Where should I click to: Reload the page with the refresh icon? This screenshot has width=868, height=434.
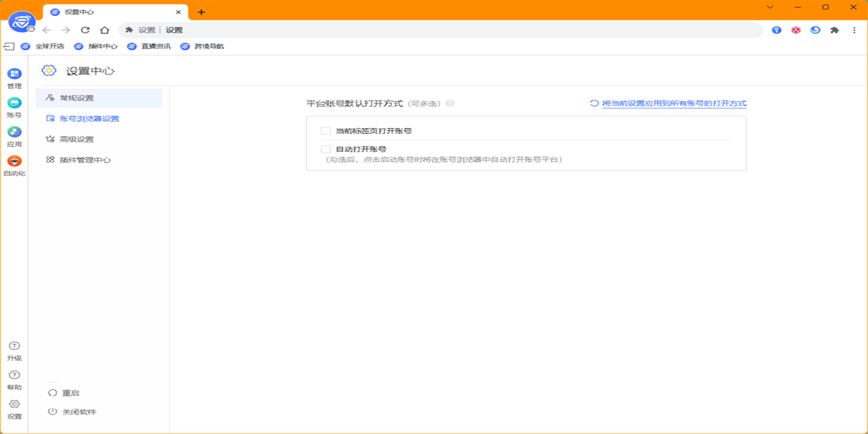[x=85, y=30]
